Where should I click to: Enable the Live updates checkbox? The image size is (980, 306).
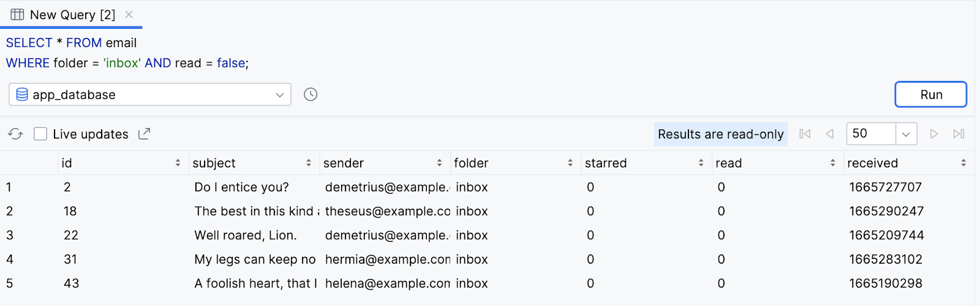[40, 134]
